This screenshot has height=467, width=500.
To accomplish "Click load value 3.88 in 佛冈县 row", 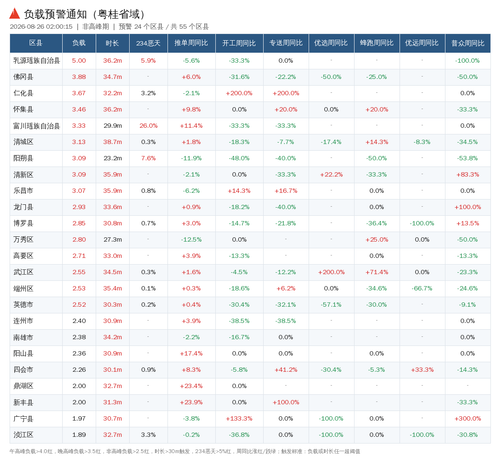I will coord(79,77).
